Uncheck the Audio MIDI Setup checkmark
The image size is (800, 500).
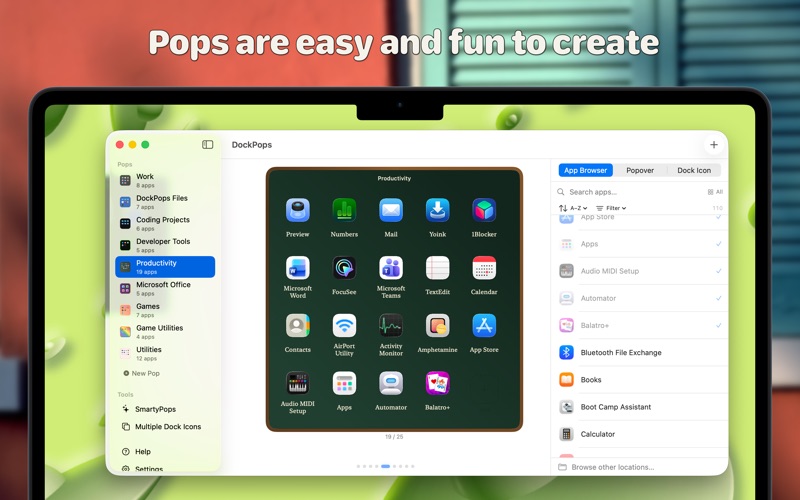[718, 271]
